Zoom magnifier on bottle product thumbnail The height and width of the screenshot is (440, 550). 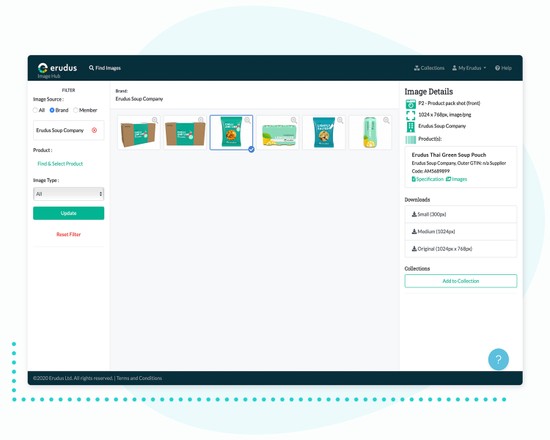pos(386,120)
